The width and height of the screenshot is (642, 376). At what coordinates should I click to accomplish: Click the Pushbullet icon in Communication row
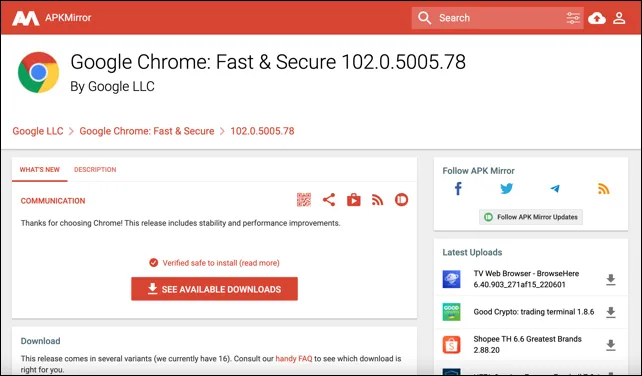(402, 199)
